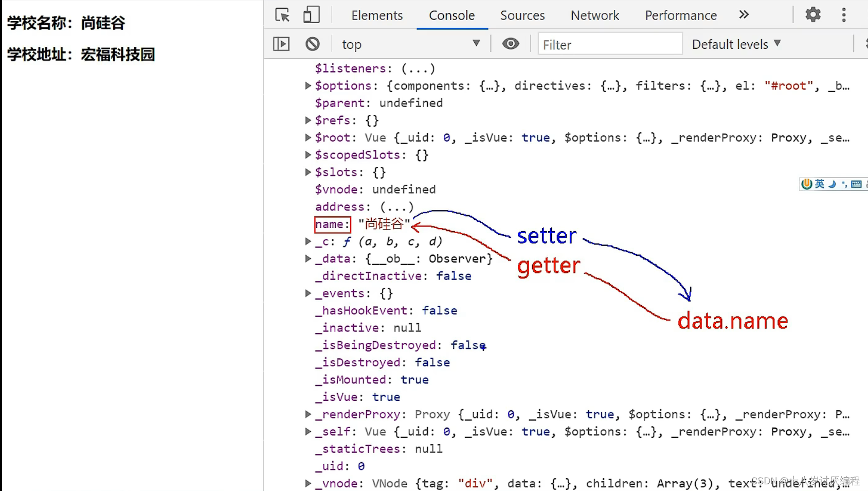Clear the console icon

(x=312, y=44)
